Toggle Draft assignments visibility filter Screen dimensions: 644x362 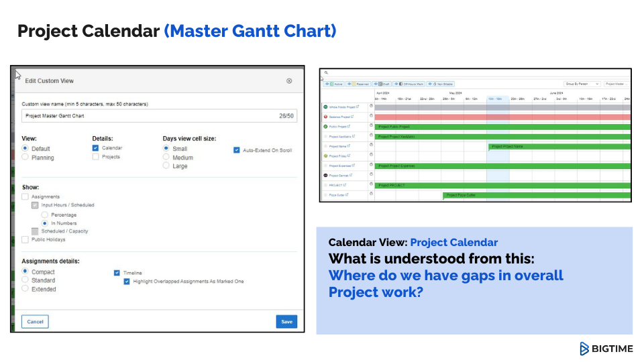pos(382,84)
